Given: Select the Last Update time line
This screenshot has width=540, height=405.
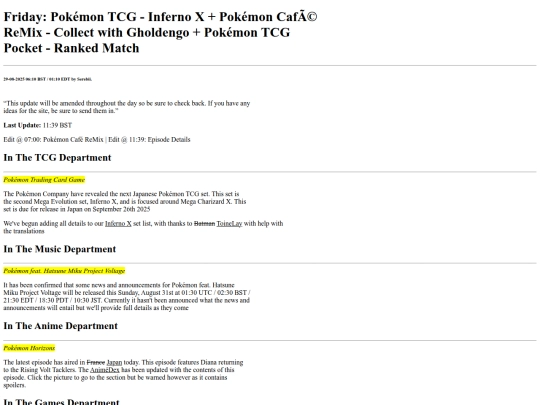Looking at the screenshot, I should (x=38, y=125).
